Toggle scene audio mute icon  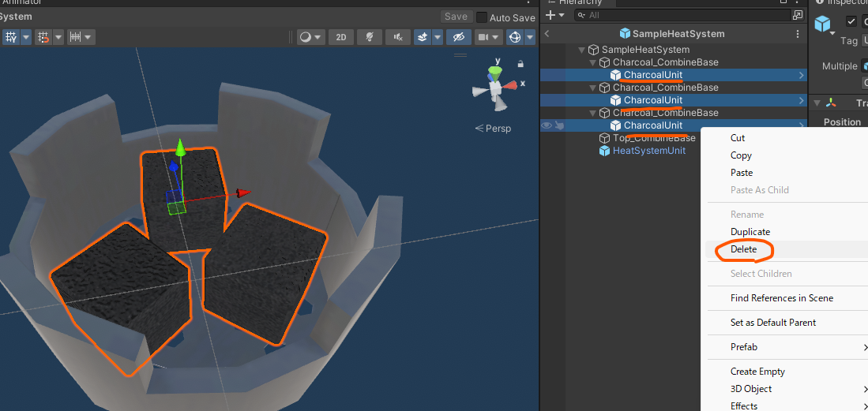point(398,37)
